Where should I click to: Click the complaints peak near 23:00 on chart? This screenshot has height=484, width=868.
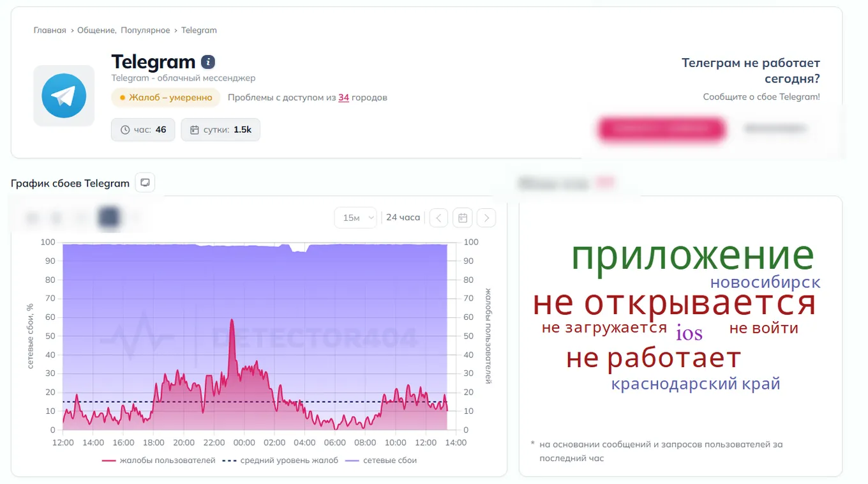click(232, 320)
